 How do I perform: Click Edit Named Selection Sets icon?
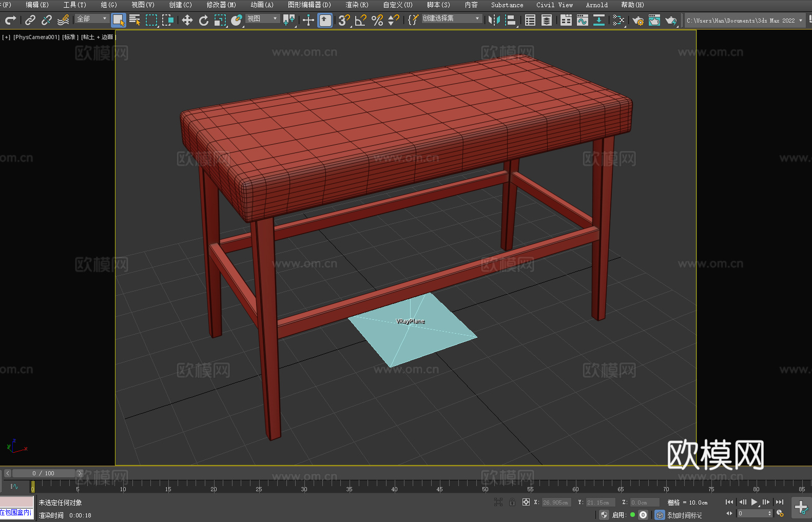coord(413,20)
